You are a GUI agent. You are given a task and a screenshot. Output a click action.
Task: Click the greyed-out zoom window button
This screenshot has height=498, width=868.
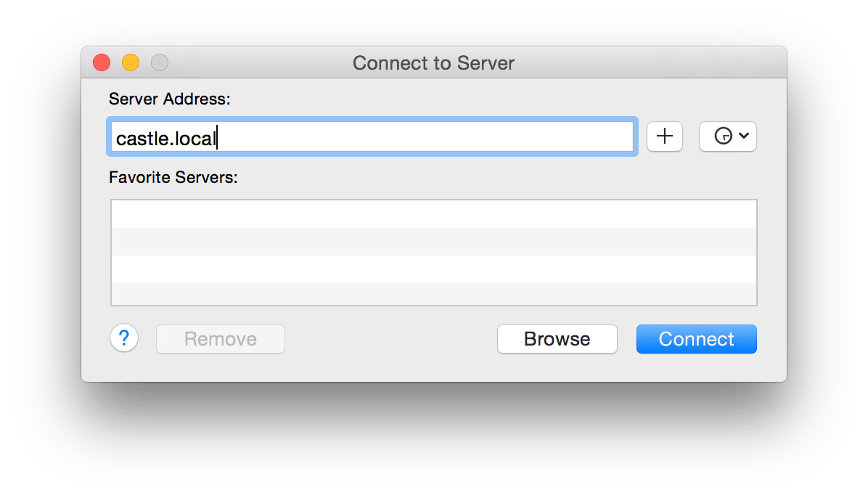click(x=160, y=63)
